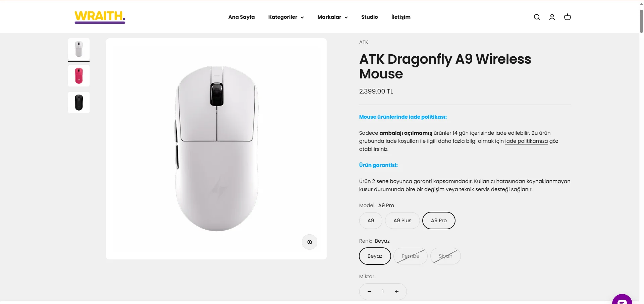
Task: Follow the iade politikamıza link
Action: 526,141
